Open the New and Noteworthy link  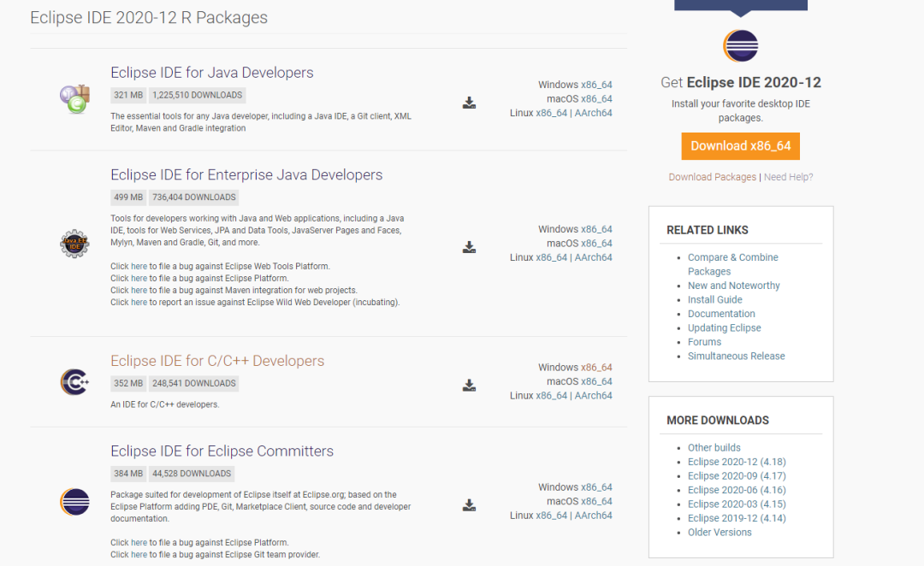point(734,286)
